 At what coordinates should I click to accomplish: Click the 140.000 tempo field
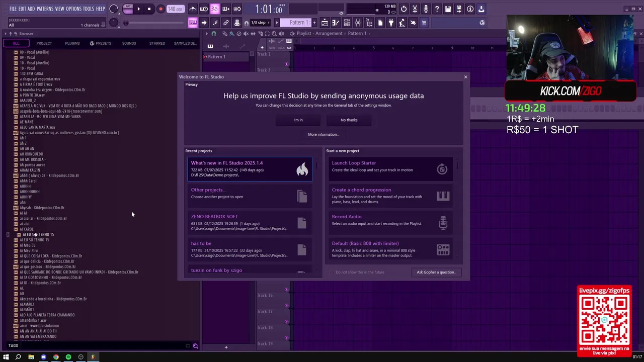pyautogui.click(x=175, y=9)
